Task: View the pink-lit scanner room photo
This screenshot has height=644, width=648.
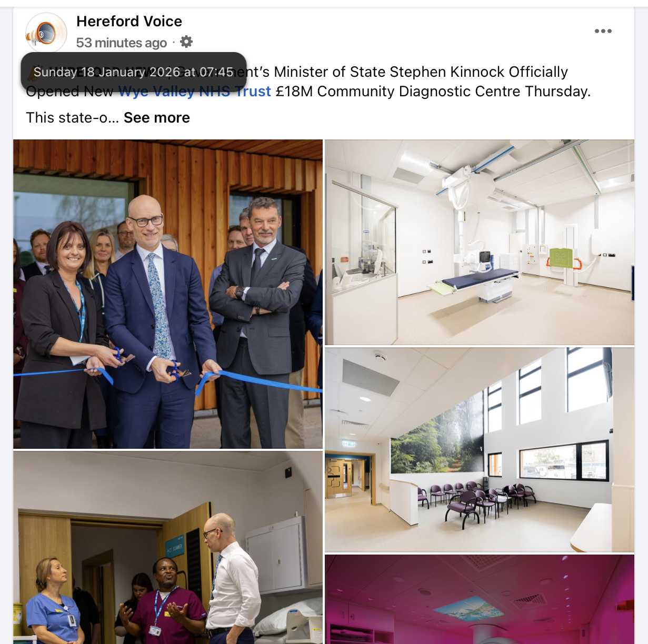Action: (x=480, y=599)
